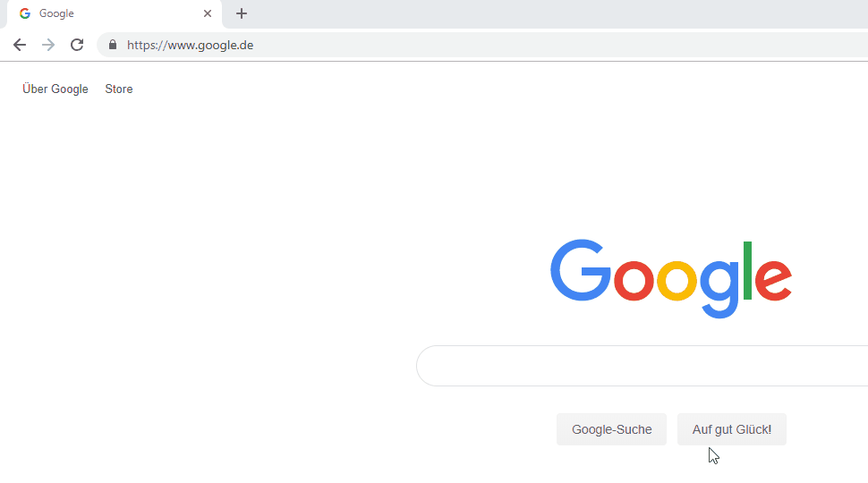Click the red letter e ending the logo
Viewport: 868px width, 483px height.
[x=773, y=279]
